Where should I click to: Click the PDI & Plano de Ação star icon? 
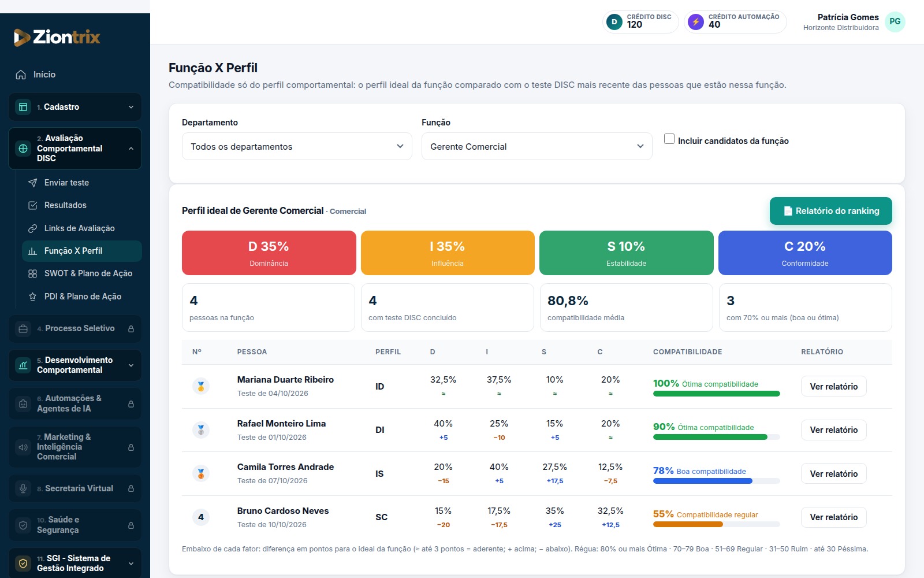[x=33, y=297]
